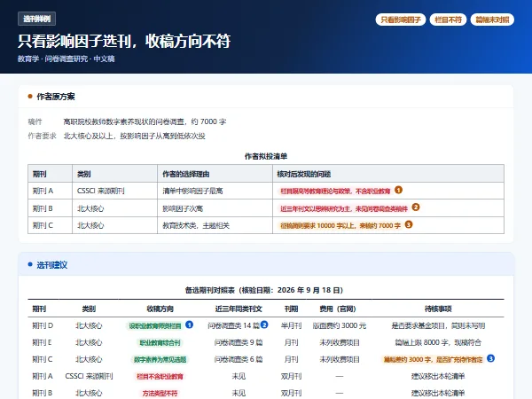Click the 作者要求 line 北大核心及以上
This screenshot has width=532, height=399.
pos(135,136)
